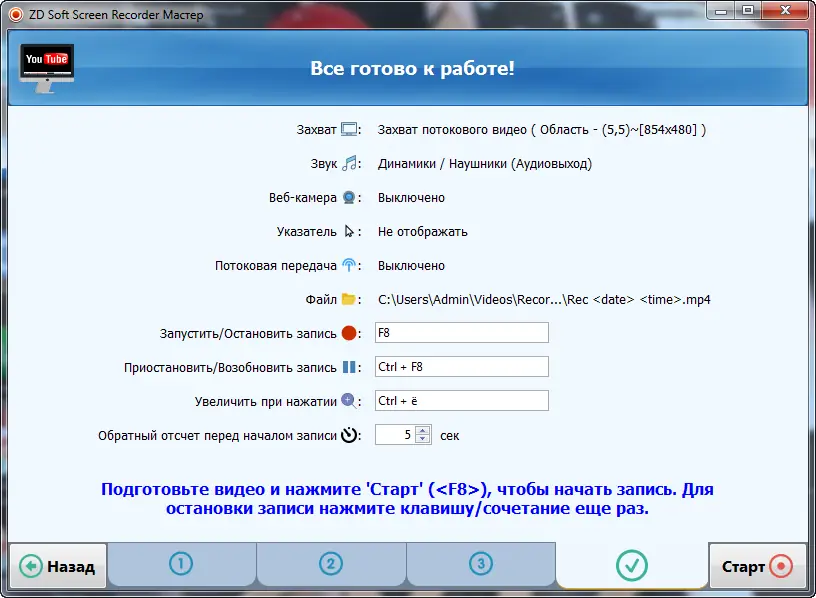Click the F8 hotkey input field
This screenshot has width=816, height=598.
[x=462, y=331]
